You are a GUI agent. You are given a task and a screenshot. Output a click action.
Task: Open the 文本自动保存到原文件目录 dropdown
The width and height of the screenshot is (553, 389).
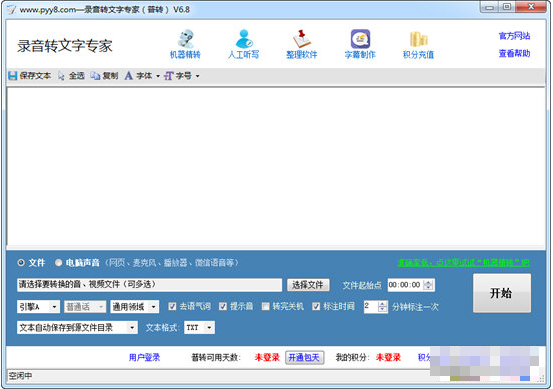point(77,328)
